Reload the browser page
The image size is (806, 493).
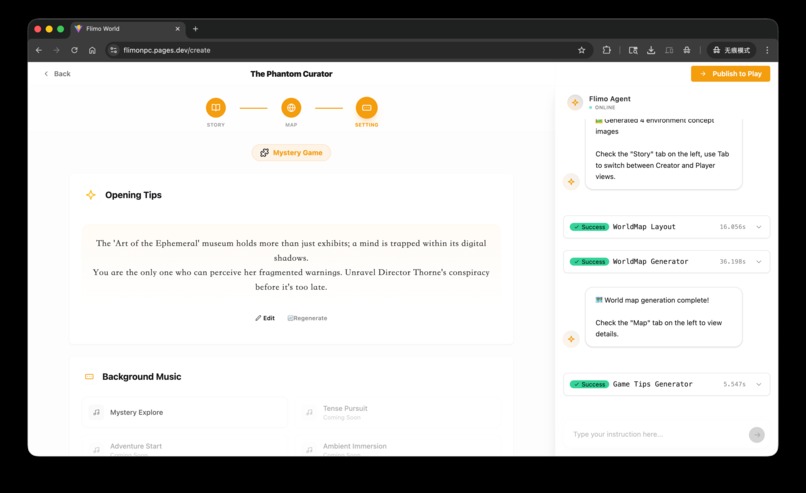pos(75,50)
